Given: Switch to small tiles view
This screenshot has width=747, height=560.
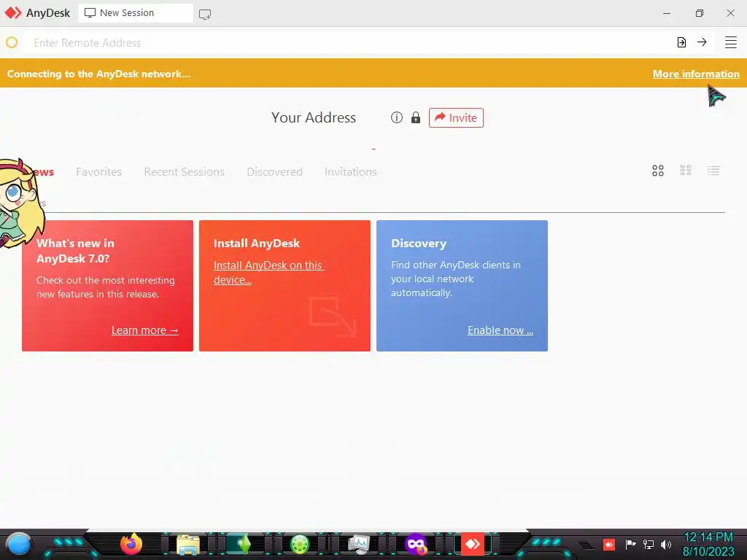Looking at the screenshot, I should point(686,171).
